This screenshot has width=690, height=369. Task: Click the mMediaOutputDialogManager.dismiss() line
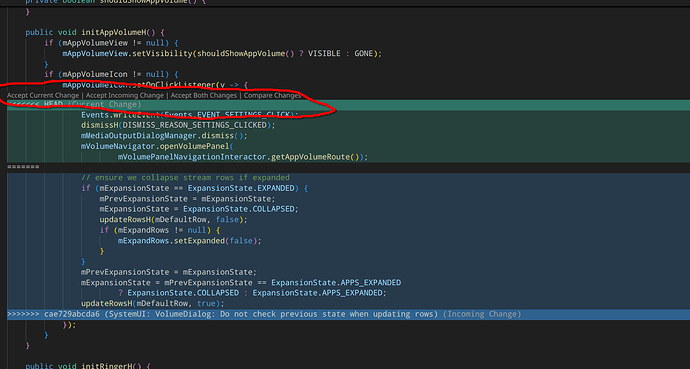[164, 136]
